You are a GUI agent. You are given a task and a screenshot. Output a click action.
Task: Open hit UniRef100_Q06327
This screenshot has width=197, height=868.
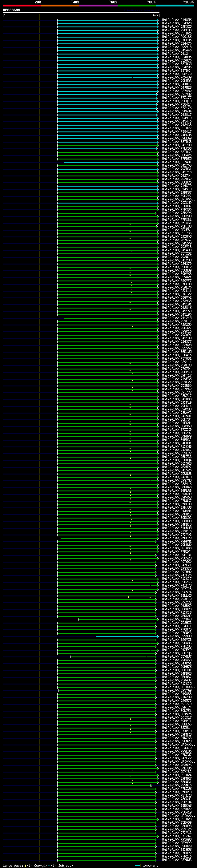177,328
